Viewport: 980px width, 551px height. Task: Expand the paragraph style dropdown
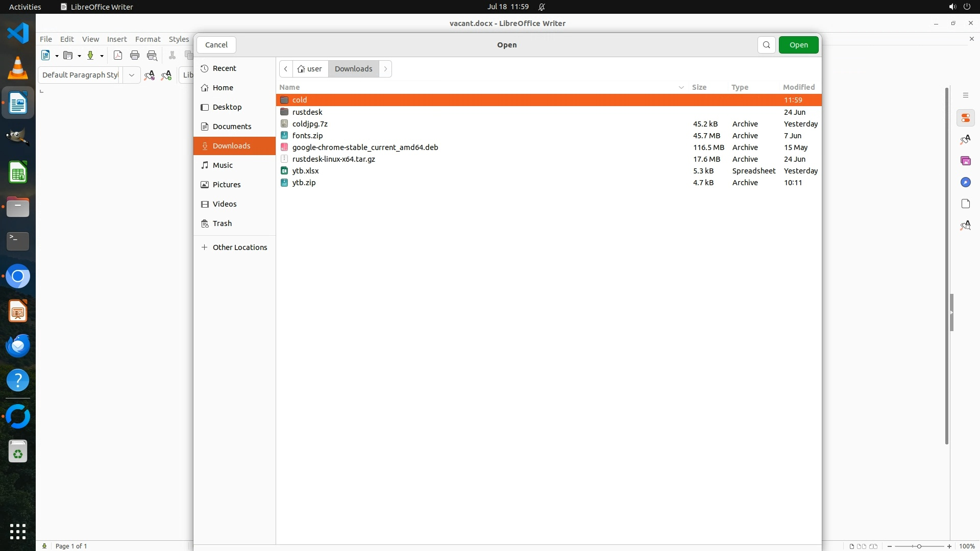click(131, 75)
